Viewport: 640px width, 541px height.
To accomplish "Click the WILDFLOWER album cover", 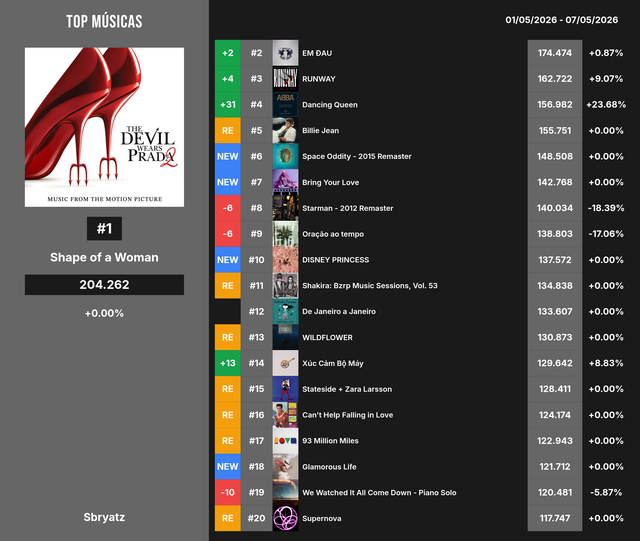I will click(x=285, y=337).
